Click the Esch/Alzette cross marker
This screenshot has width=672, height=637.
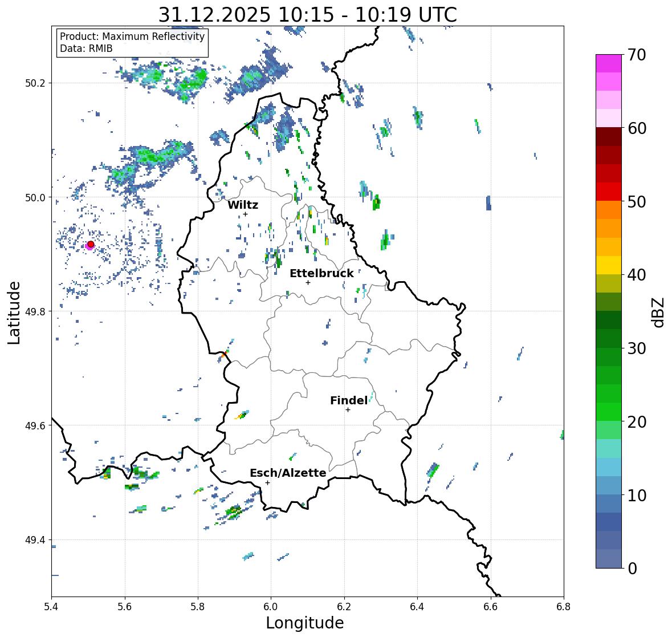[267, 482]
